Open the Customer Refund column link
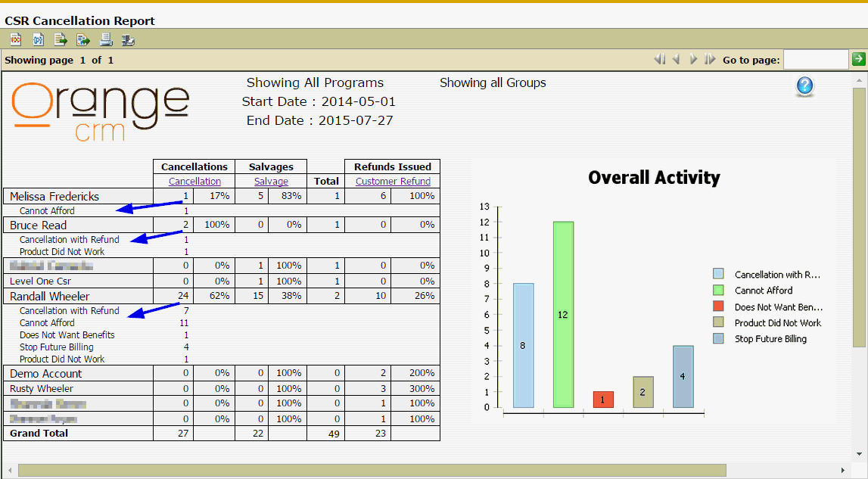The height and width of the screenshot is (479, 868). pos(393,182)
